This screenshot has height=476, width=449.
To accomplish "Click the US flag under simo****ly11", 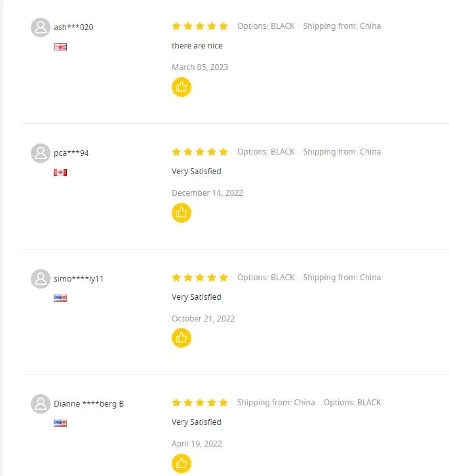I will (60, 298).
